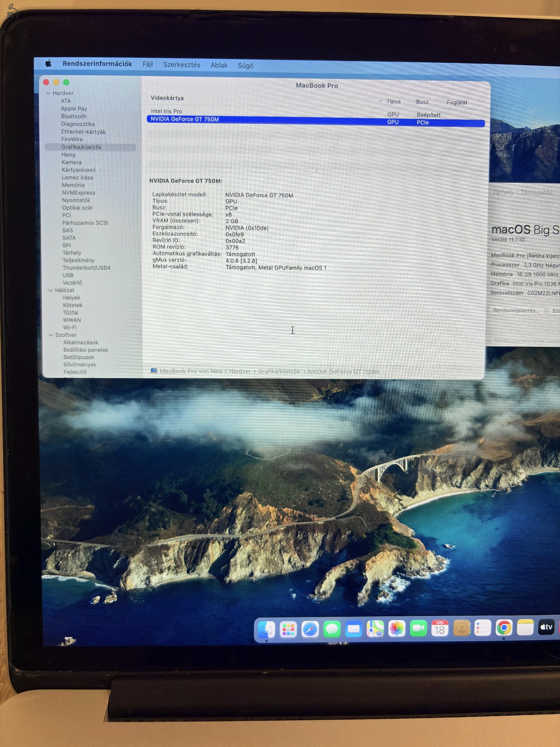Viewport: 560px width, 747px height.
Task: Open the Rendszerinformációk app menu
Action: click(97, 64)
